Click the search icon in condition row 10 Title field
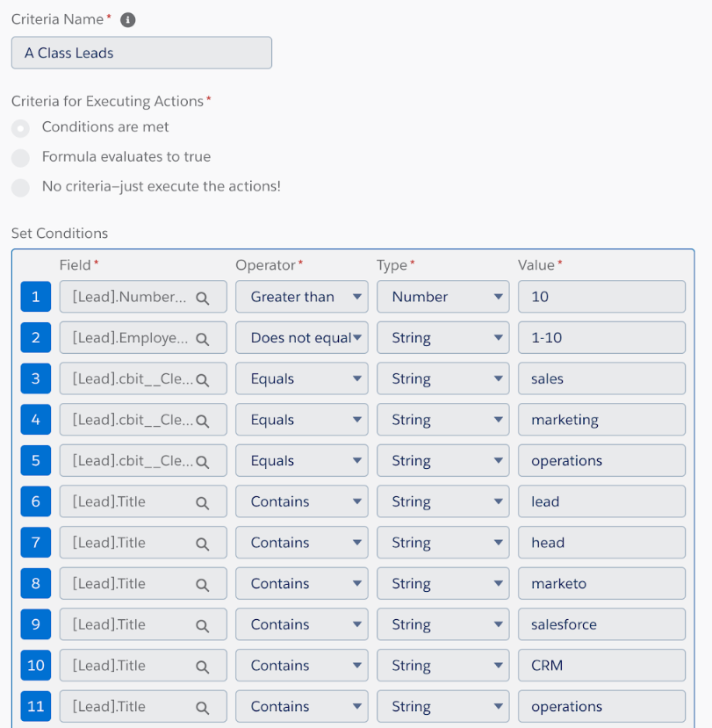The image size is (712, 728). coord(203,667)
